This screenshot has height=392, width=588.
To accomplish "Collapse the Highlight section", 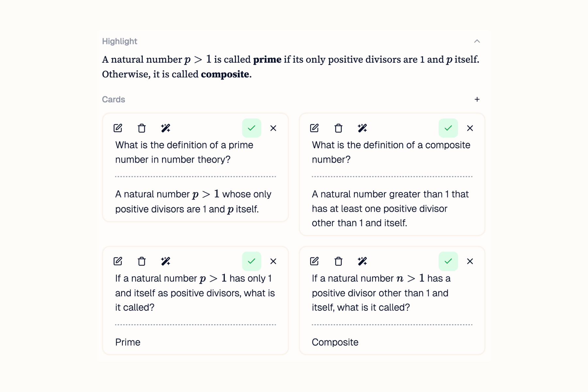I will [477, 41].
